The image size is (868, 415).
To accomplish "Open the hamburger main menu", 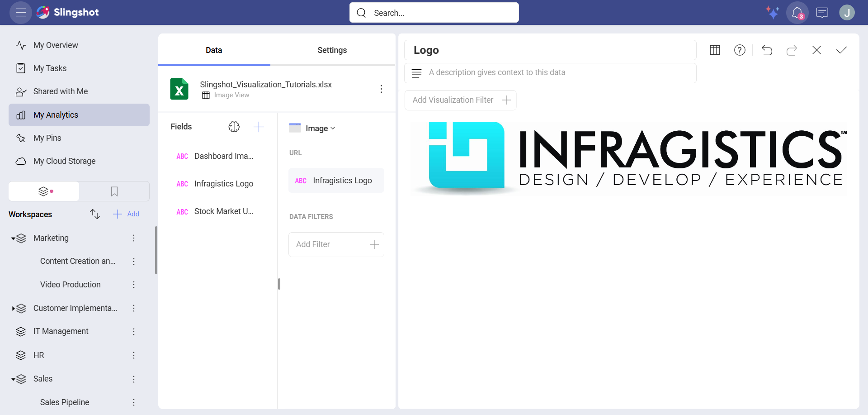I will 21,12.
